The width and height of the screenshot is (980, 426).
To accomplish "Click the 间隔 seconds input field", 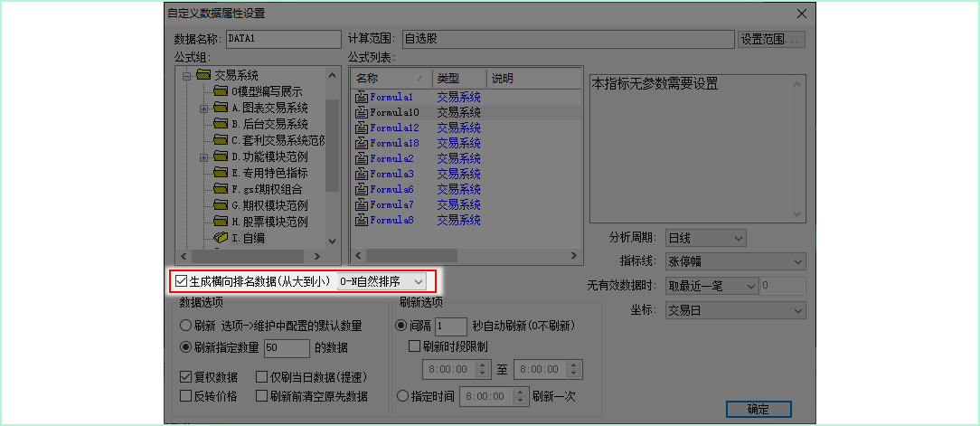I will pyautogui.click(x=451, y=327).
